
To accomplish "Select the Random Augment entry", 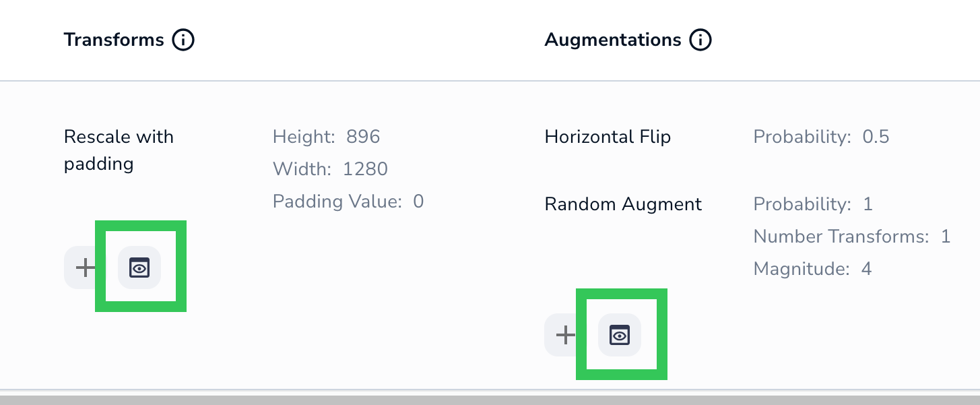I will tap(623, 204).
